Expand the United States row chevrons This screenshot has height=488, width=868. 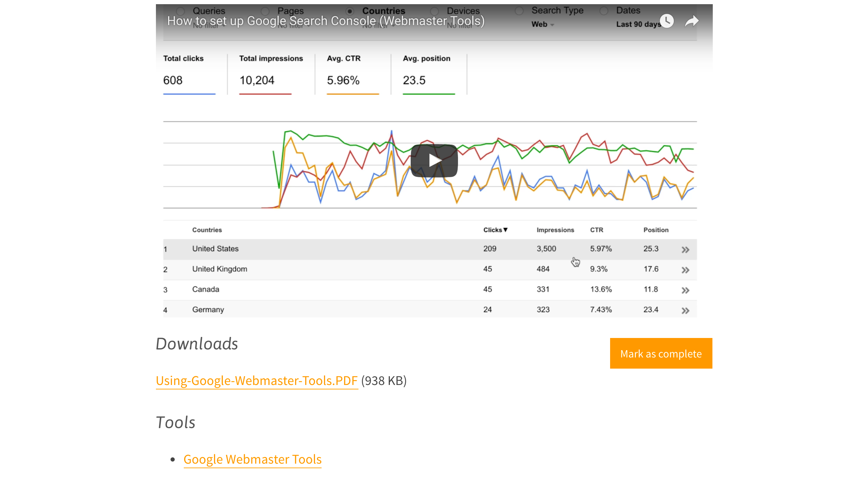pos(685,250)
